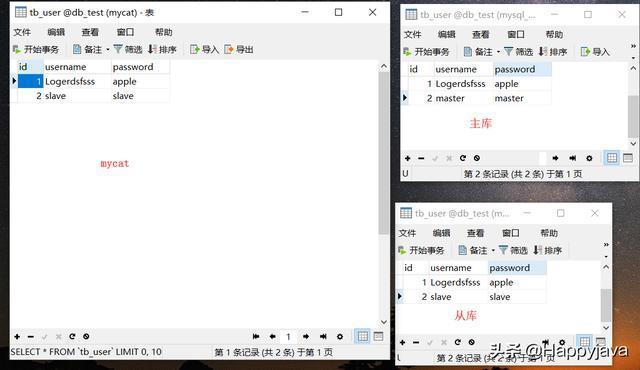
Task: Click 开始事务 in the mycat window
Action: 36,49
